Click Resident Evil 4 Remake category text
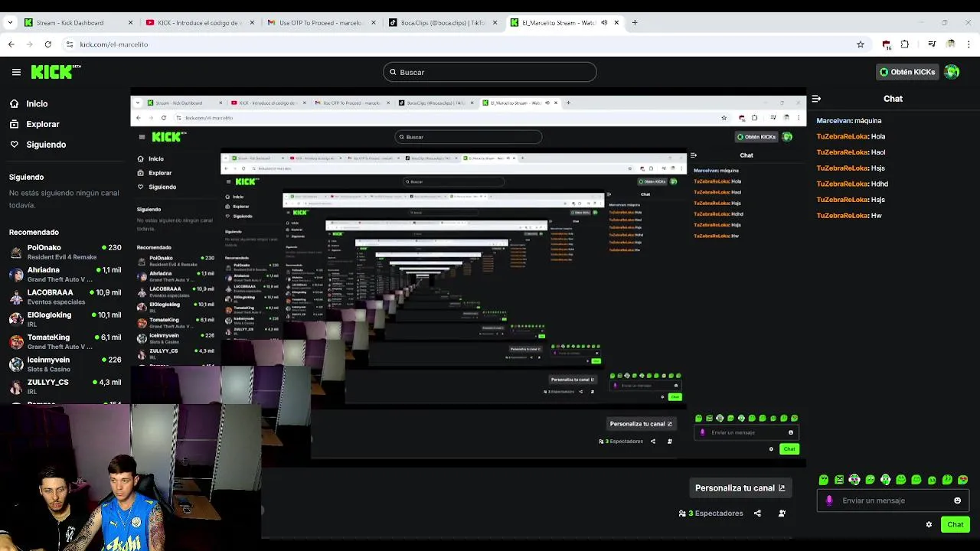 point(61,257)
